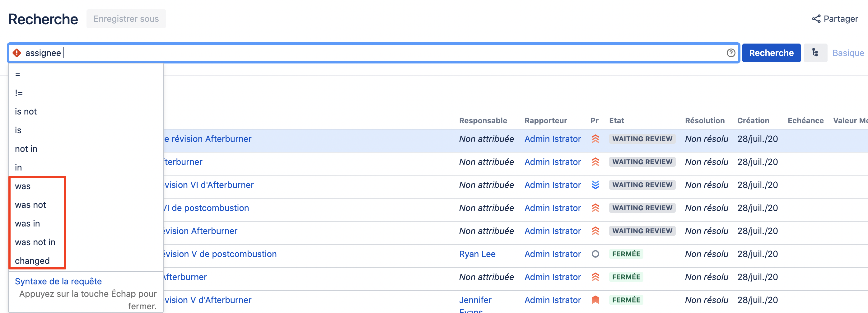Screen dimensions: 868x313
Task: Open the query syntax help icon
Action: tap(730, 53)
